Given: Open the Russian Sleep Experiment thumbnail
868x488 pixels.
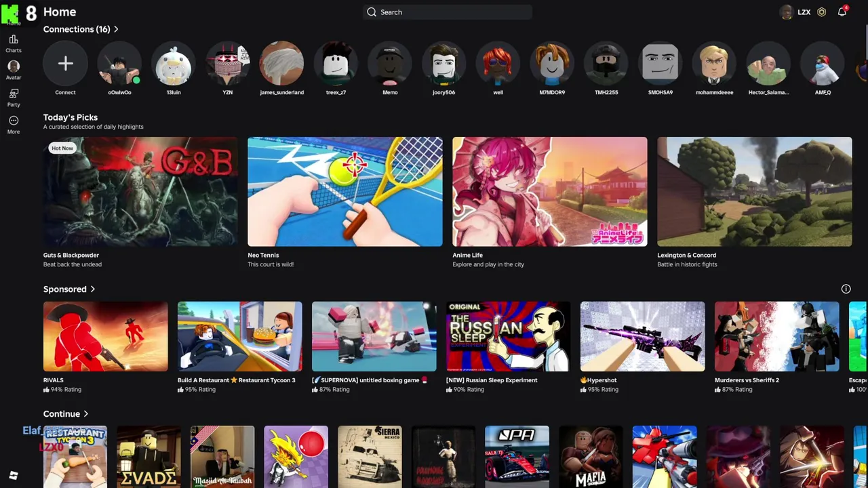Looking at the screenshot, I should [x=509, y=337].
